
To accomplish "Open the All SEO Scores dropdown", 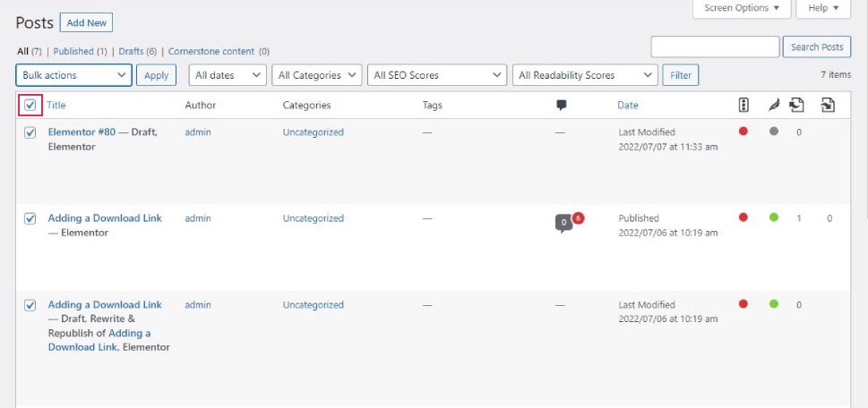I will 437,75.
